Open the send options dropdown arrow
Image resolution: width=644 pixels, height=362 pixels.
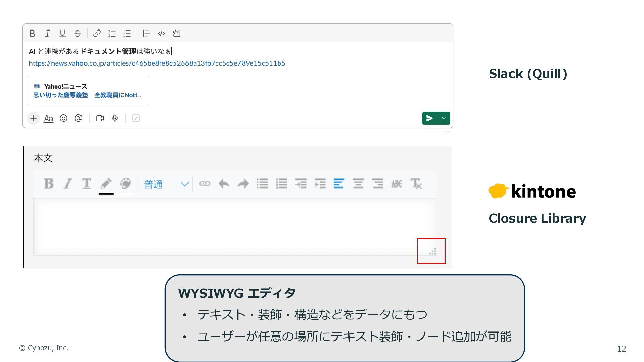coord(444,118)
